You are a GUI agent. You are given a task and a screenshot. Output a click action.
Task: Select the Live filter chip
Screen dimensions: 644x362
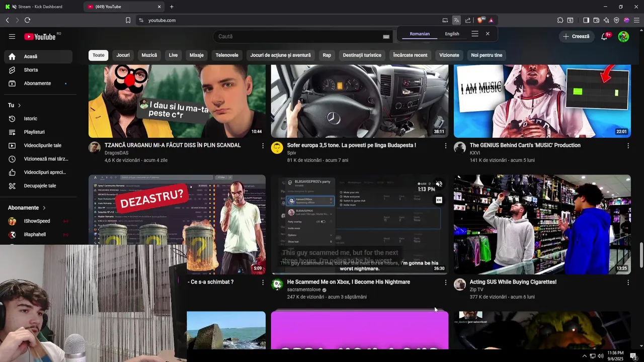[173, 55]
